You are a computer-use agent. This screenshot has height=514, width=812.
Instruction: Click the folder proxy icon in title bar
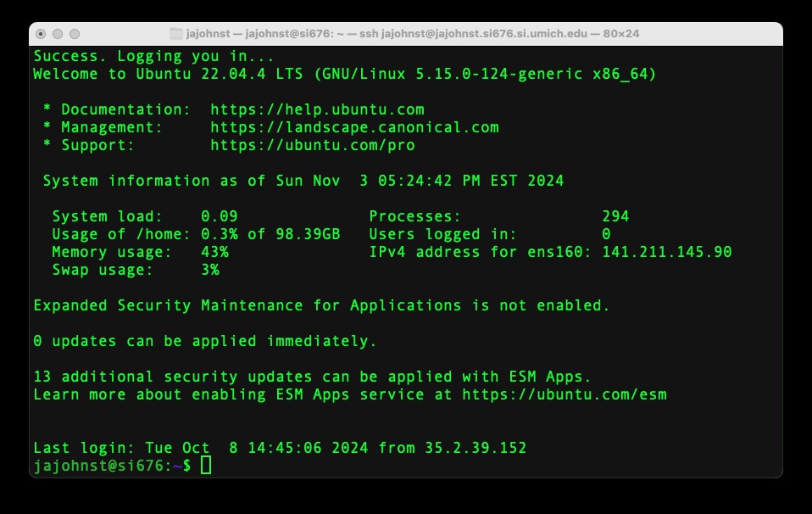coord(176,34)
